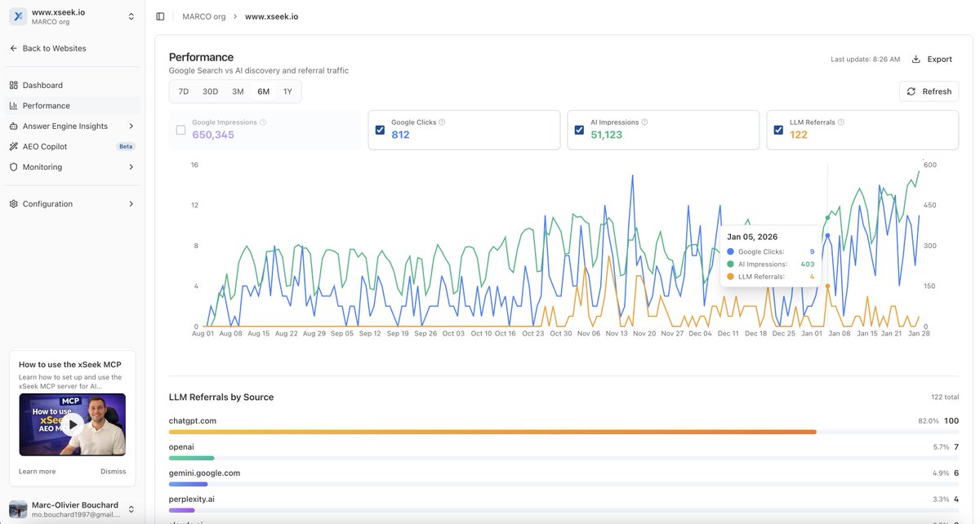Click the xSeek logo icon

coord(18,17)
